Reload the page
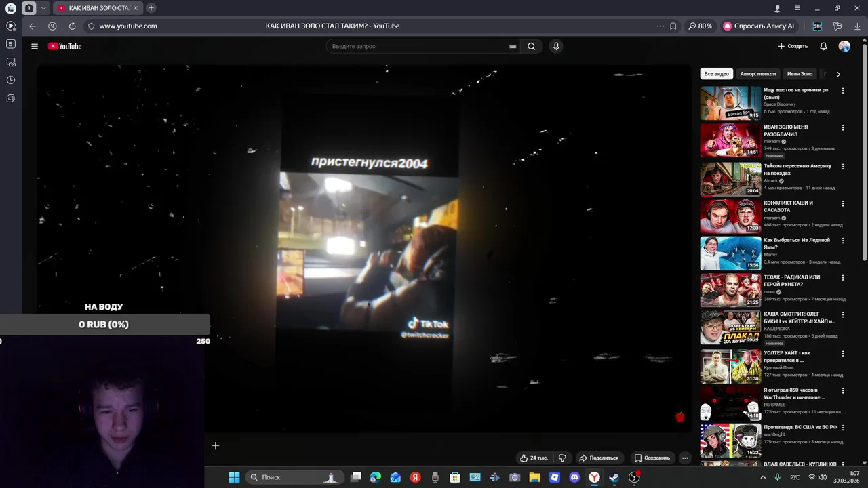 tap(72, 26)
